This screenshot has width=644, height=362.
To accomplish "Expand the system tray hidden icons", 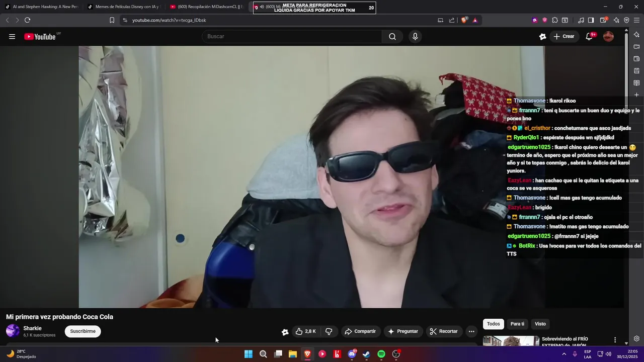I will pyautogui.click(x=564, y=354).
